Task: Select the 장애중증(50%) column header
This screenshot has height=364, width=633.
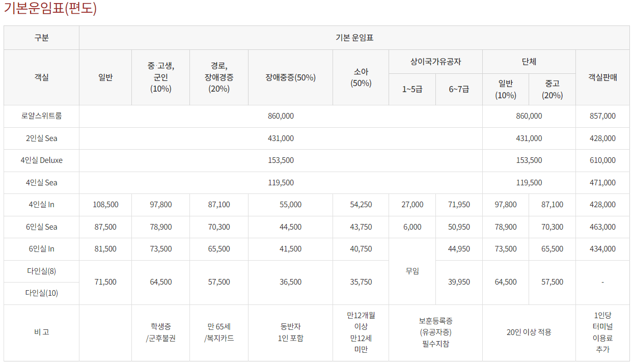Action: click(x=290, y=77)
